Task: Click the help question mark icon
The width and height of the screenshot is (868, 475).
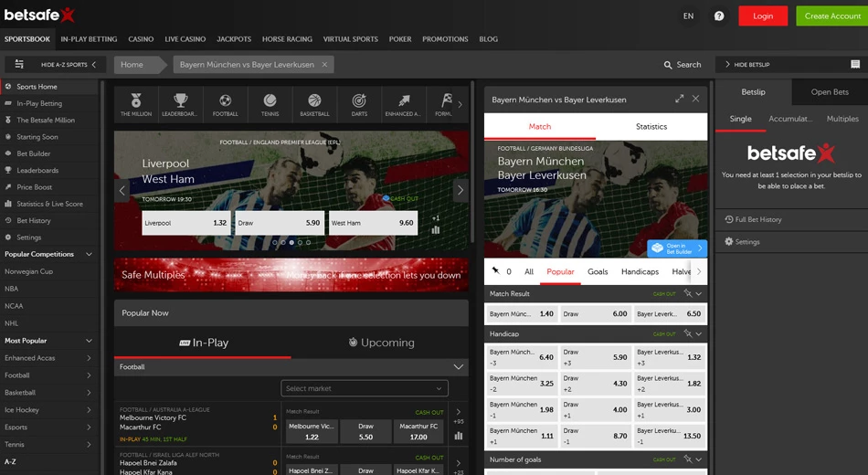Action: tap(719, 16)
